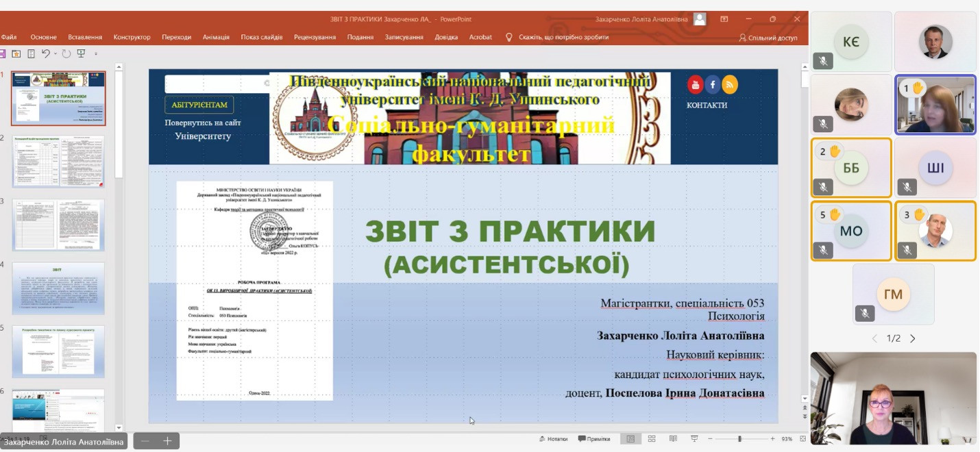Click the Facebook icon on slide
The image size is (980, 452).
tap(713, 85)
